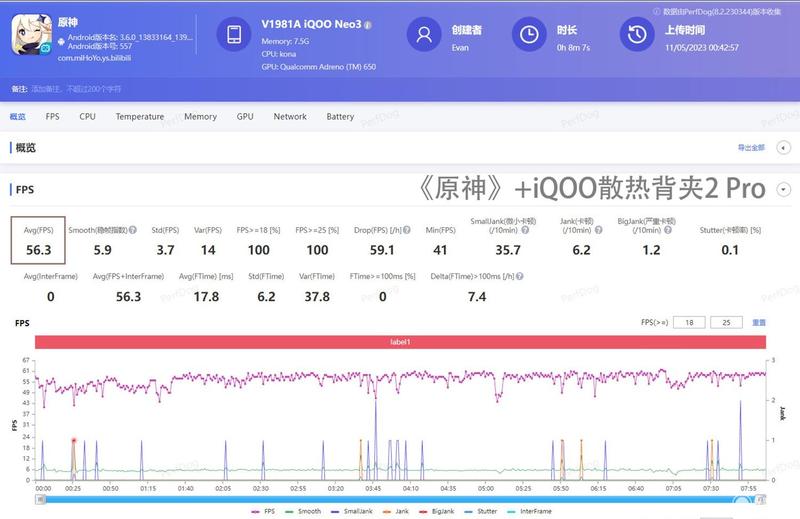The image size is (800, 519).
Task: Click the blue timeline range bar
Action: click(401, 499)
